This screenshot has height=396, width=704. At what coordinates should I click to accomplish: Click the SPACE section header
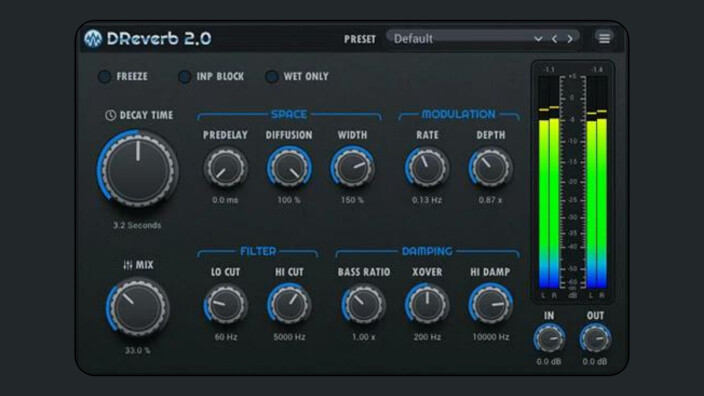point(289,114)
